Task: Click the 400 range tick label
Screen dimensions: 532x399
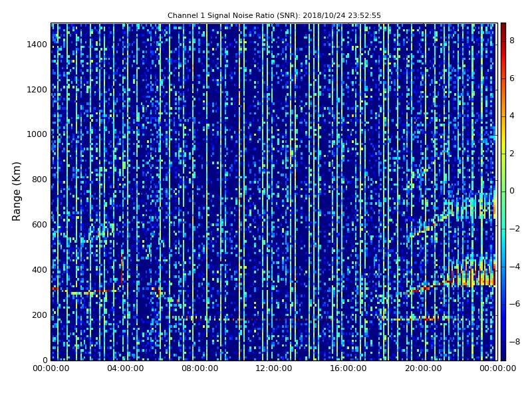Action: coord(39,270)
